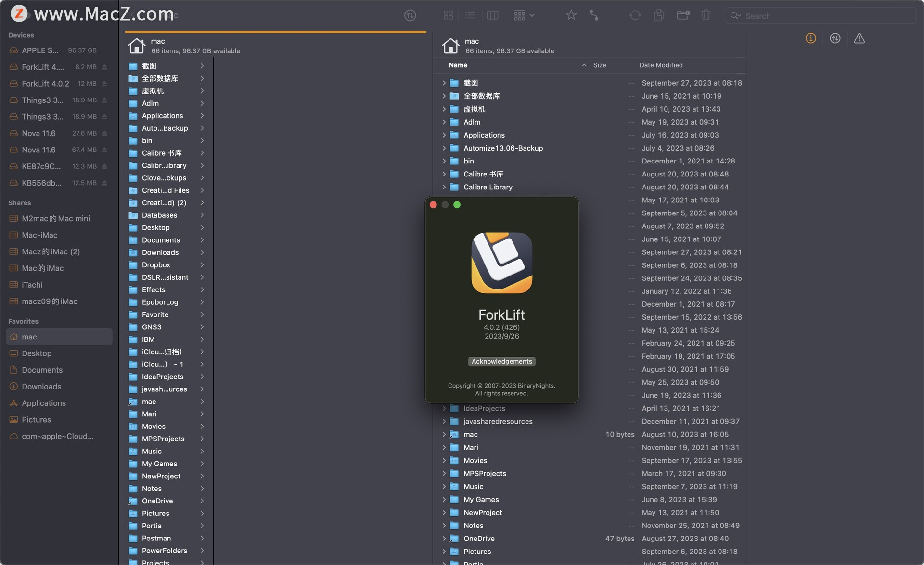This screenshot has width=924, height=565.
Task: Open Pictures in Favorites sidebar
Action: pyautogui.click(x=59, y=420)
